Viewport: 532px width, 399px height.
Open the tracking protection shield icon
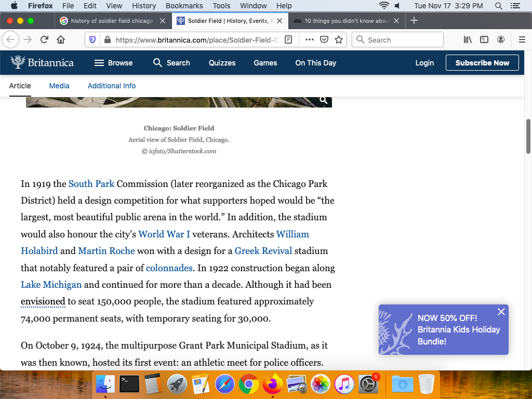93,40
